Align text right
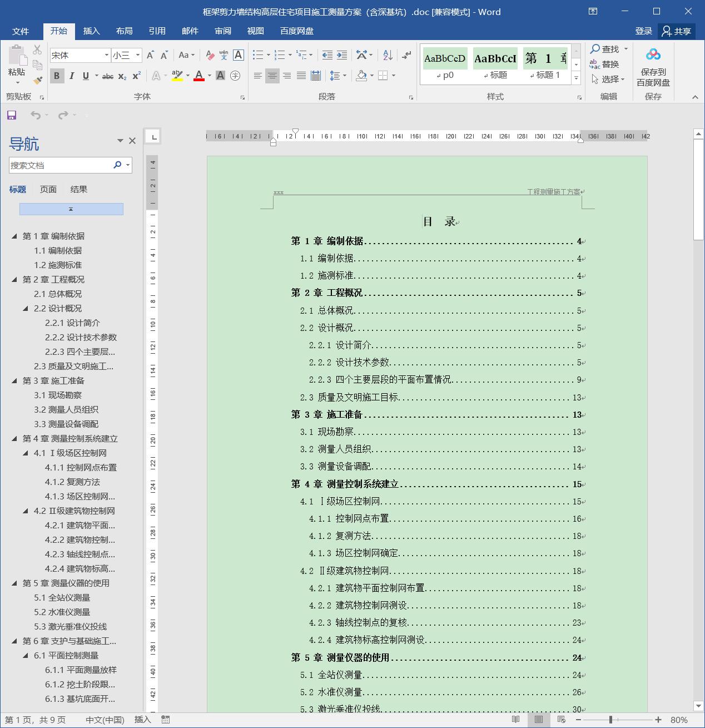This screenshot has height=728, width=705. [x=286, y=76]
